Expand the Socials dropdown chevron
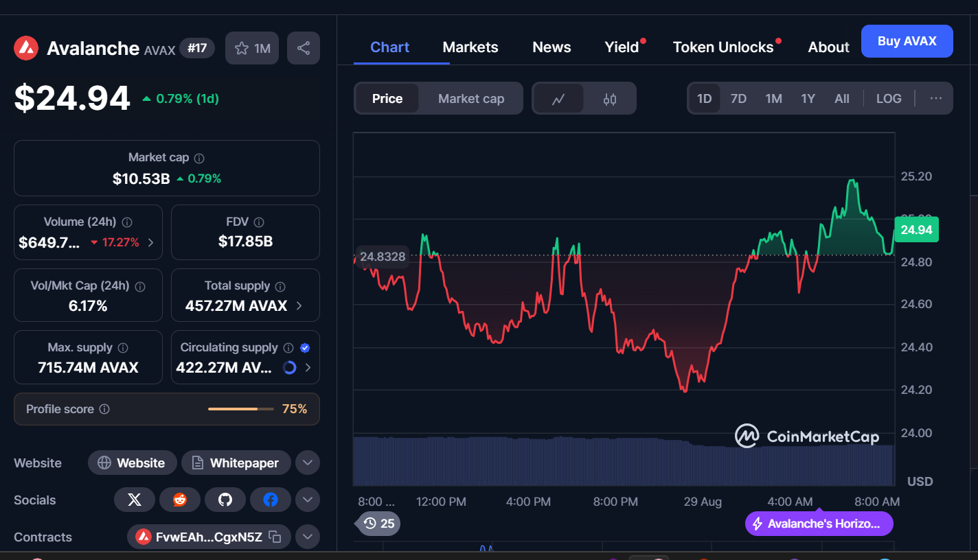This screenshot has width=978, height=560. [308, 500]
